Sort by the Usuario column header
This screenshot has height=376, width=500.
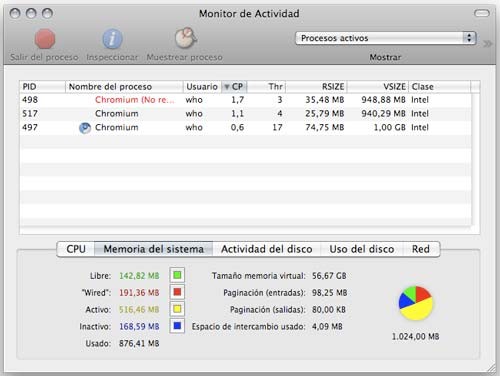pos(202,87)
